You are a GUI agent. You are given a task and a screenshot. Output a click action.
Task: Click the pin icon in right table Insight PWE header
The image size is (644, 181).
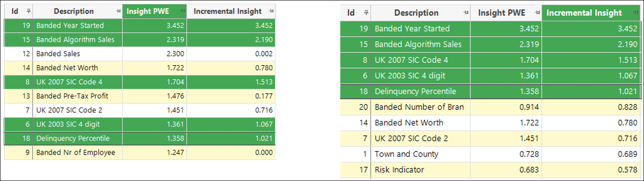coord(537,13)
